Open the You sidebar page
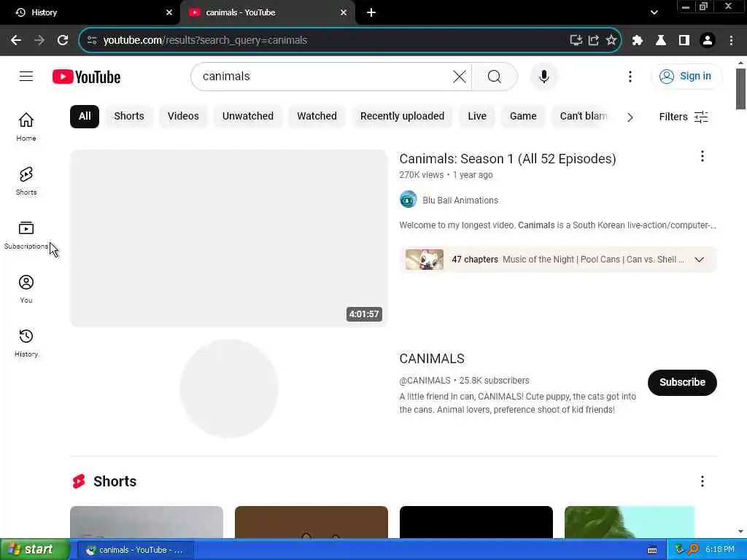Image resolution: width=747 pixels, height=560 pixels. 26,289
